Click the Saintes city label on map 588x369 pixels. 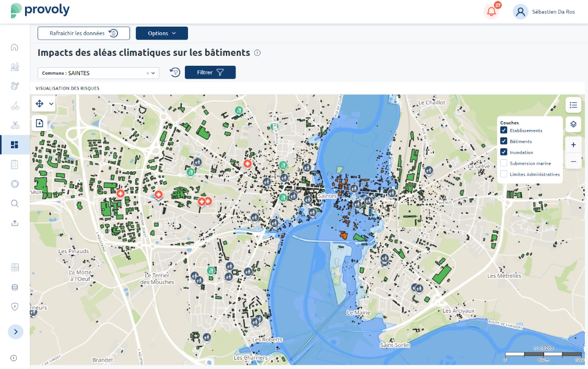pos(327,196)
